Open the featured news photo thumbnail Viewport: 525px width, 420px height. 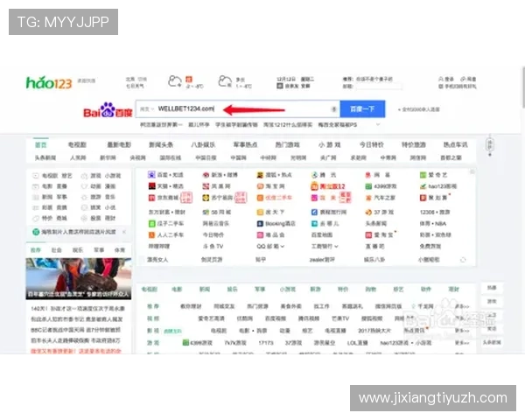pos(79,278)
